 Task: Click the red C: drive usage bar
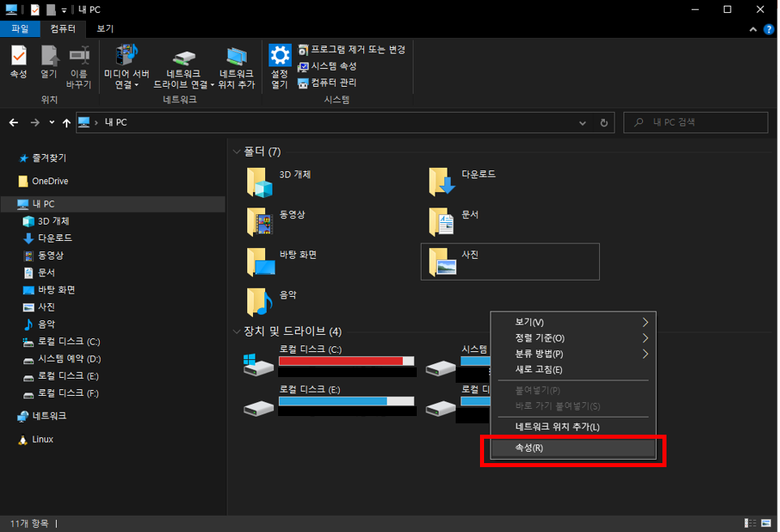[346, 361]
